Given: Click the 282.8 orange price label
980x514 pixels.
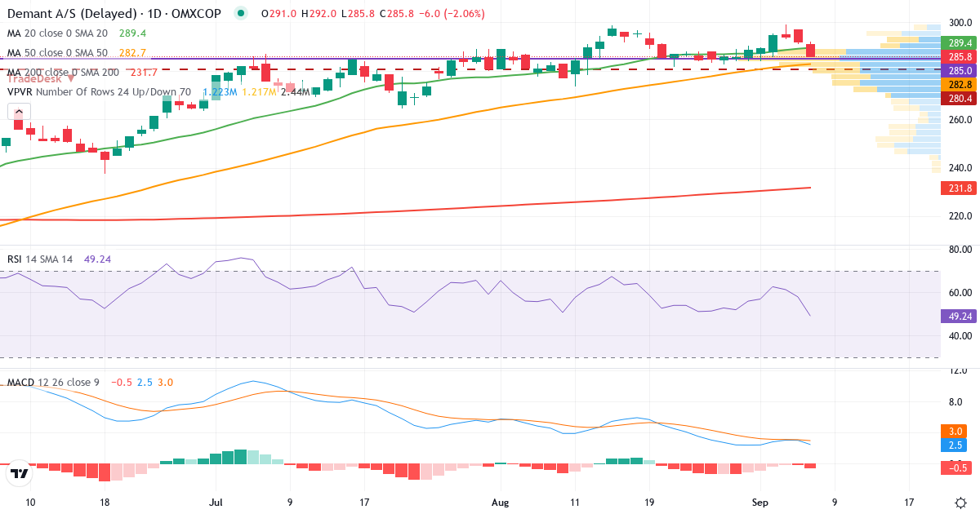Looking at the screenshot, I should pyautogui.click(x=959, y=85).
